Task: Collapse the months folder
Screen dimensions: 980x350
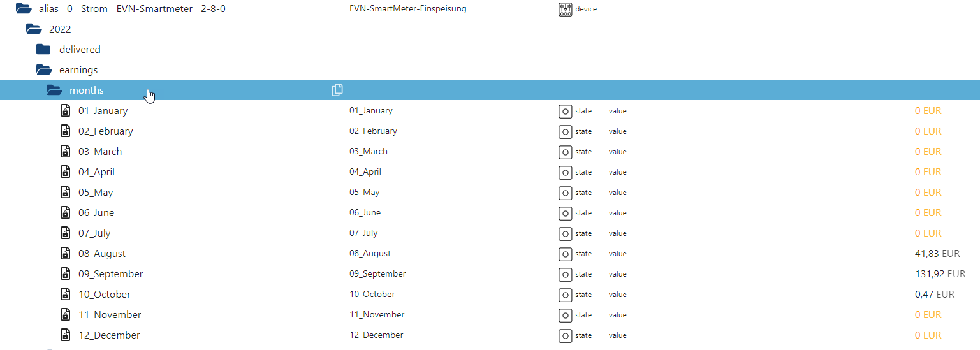Action: tap(54, 90)
